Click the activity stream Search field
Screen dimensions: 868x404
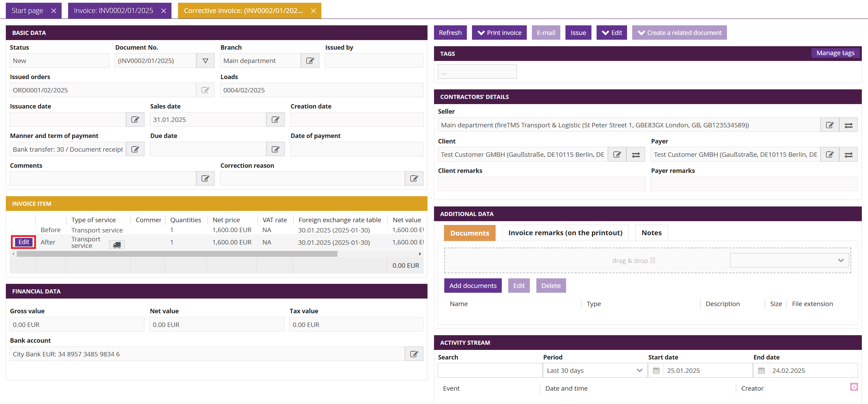click(490, 370)
